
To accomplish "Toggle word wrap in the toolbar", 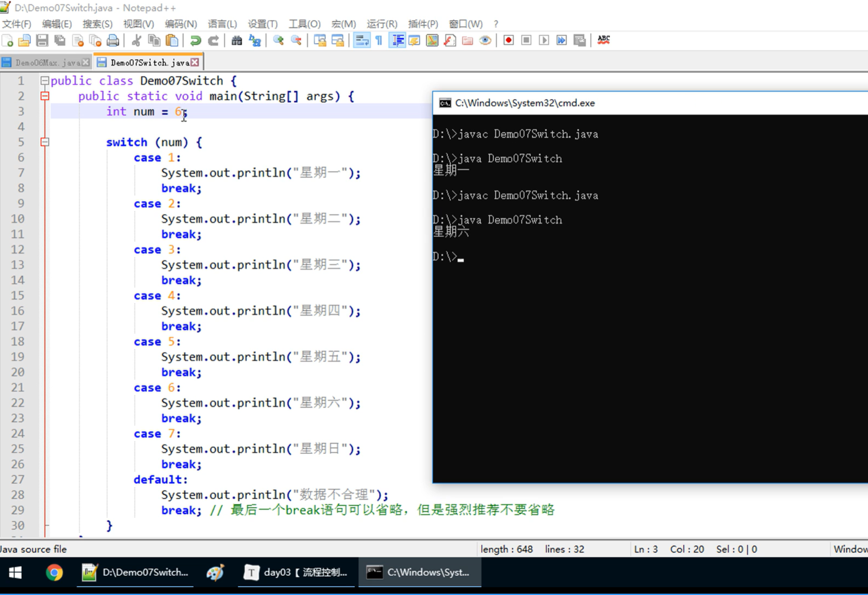I will [x=362, y=40].
